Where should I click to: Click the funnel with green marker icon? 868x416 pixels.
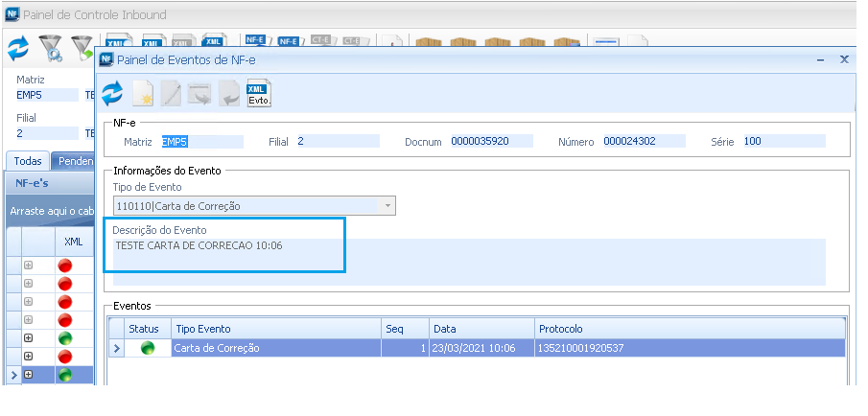[82, 48]
